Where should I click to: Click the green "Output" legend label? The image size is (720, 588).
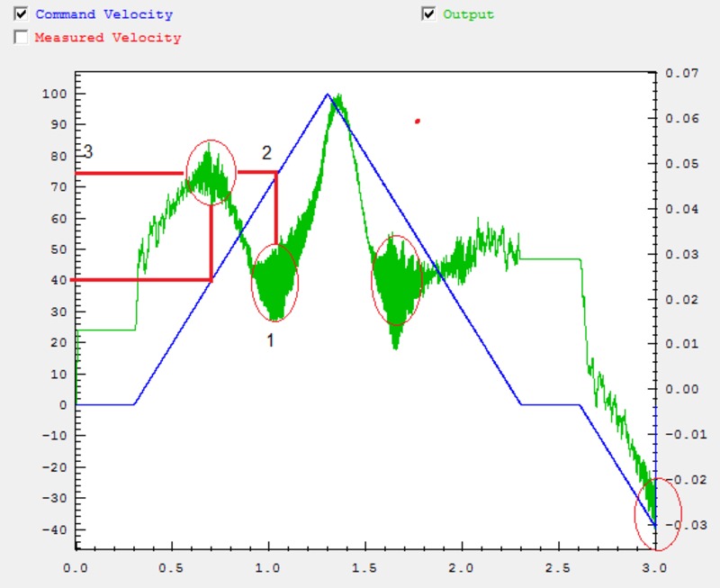pos(468,14)
